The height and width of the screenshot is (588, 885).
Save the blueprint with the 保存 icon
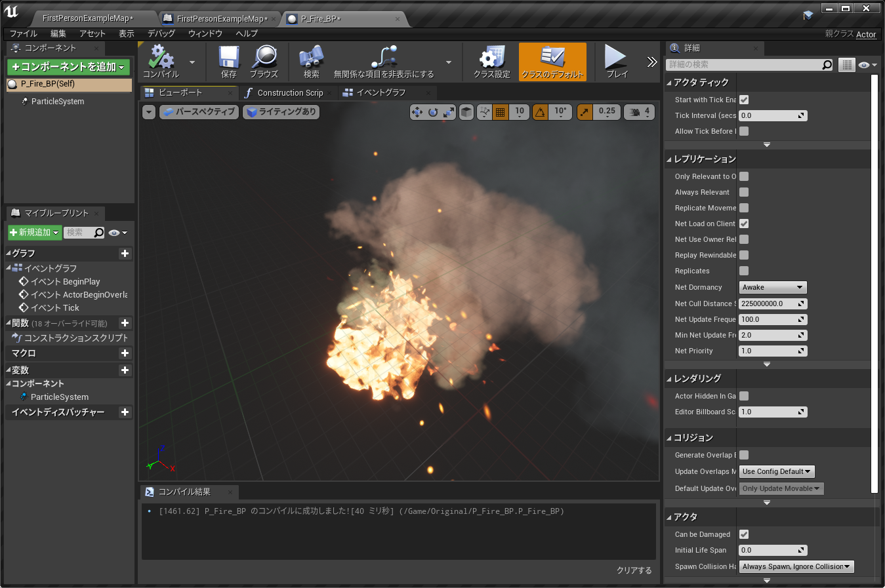[x=228, y=61]
